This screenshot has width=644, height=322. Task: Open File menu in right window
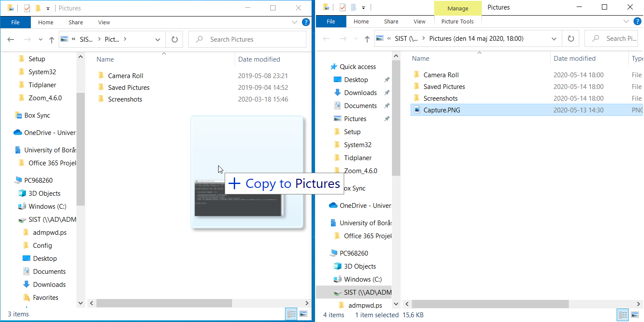[331, 21]
